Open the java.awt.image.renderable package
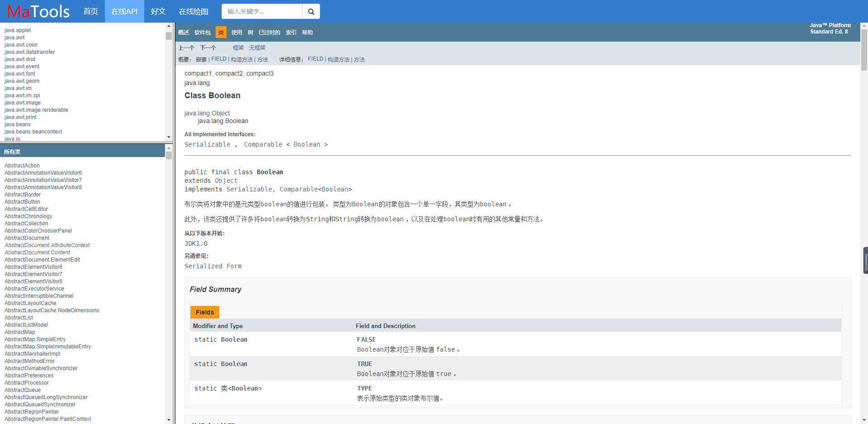 pos(36,110)
